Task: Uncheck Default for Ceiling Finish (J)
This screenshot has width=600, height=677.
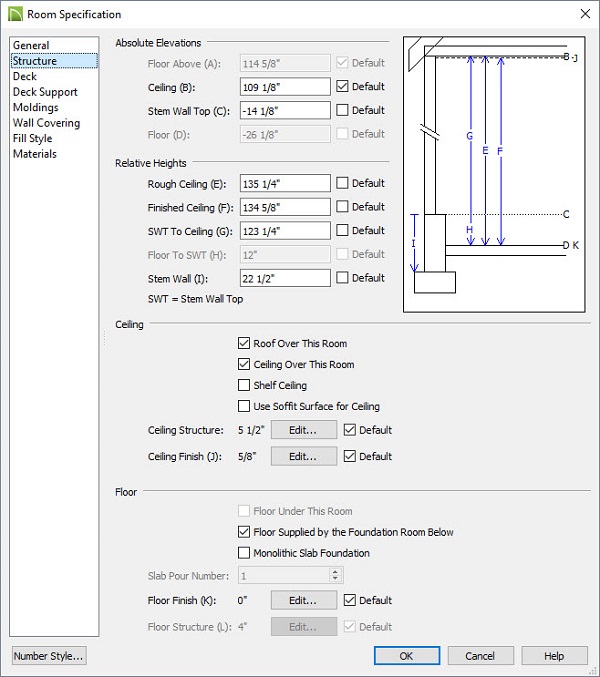Action: click(350, 456)
